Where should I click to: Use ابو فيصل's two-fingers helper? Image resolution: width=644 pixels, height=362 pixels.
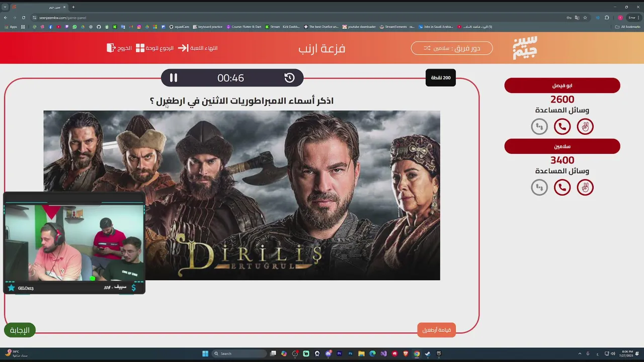585,127
